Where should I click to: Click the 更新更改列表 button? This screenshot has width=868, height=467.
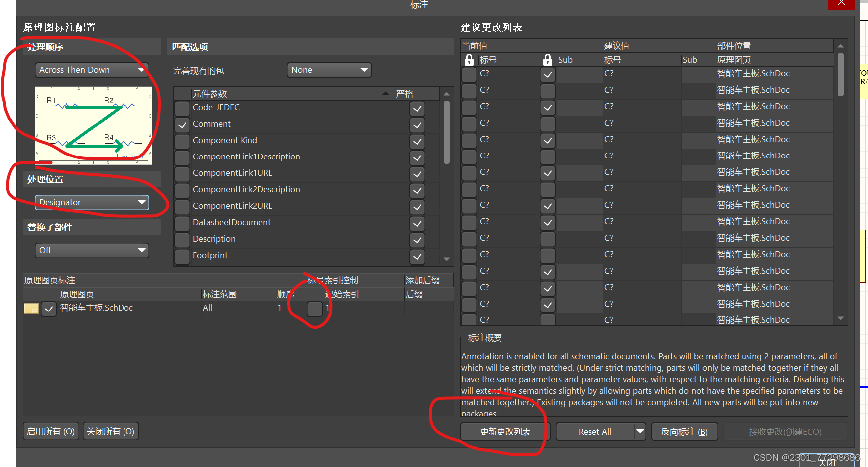[x=505, y=432]
